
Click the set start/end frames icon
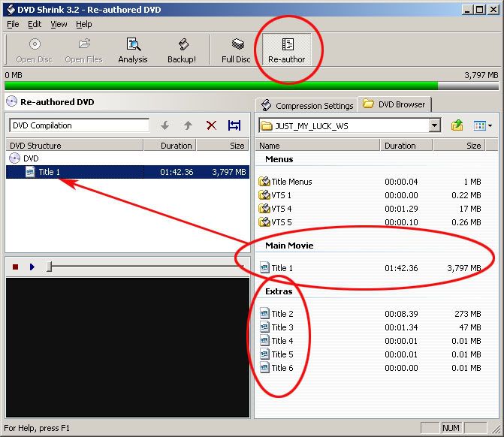point(234,125)
